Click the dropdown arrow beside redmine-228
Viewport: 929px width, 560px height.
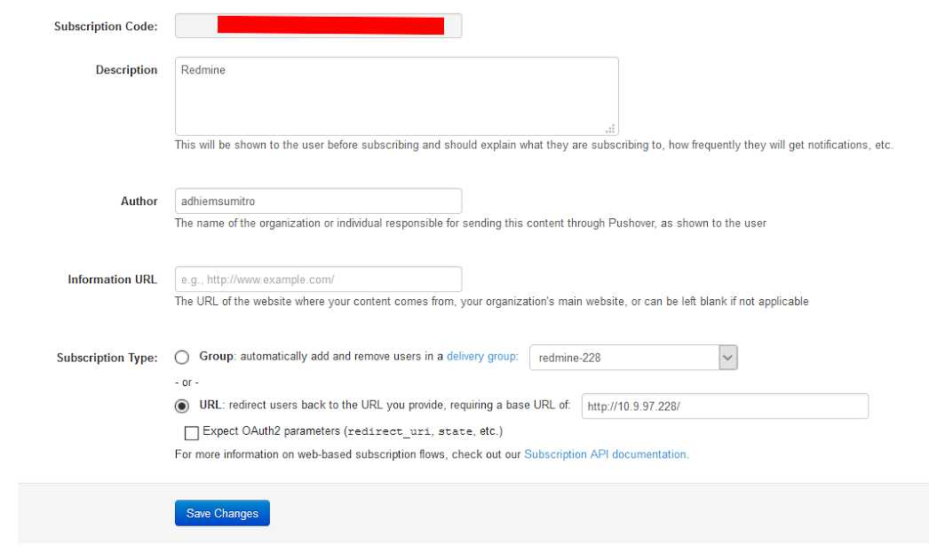click(727, 357)
